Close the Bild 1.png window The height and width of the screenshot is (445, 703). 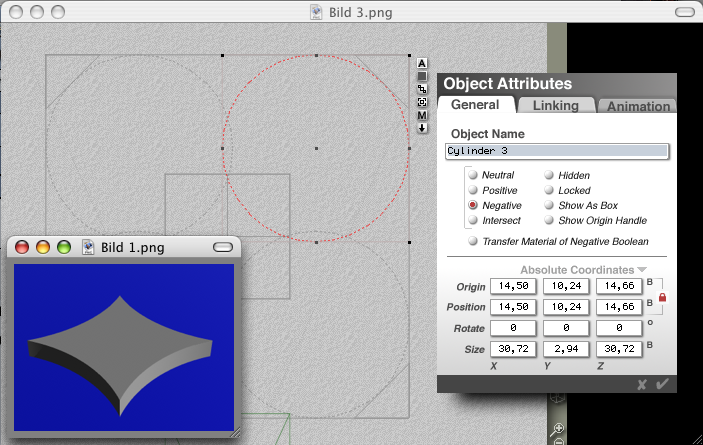coord(22,247)
